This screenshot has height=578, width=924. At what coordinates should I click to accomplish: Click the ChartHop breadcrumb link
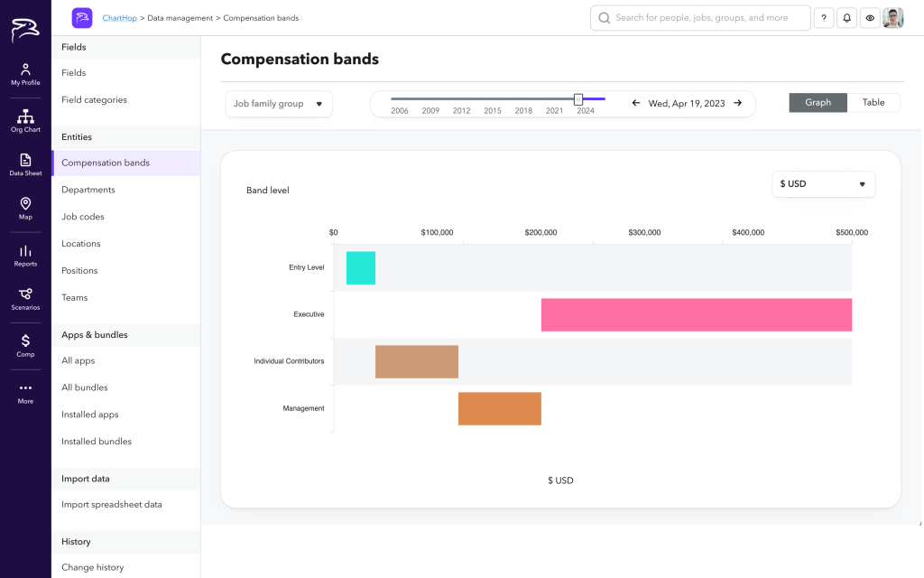click(120, 18)
